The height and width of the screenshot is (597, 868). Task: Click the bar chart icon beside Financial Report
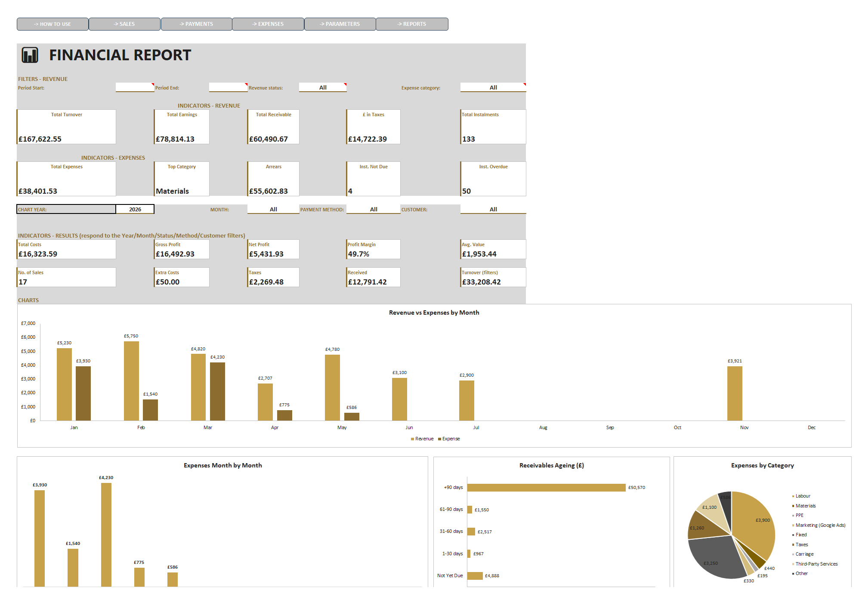point(30,55)
